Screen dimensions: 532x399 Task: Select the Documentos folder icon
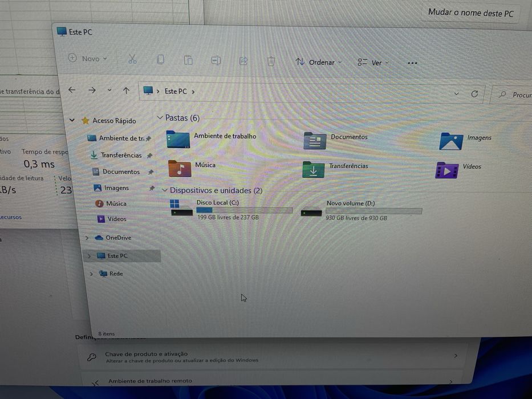315,140
